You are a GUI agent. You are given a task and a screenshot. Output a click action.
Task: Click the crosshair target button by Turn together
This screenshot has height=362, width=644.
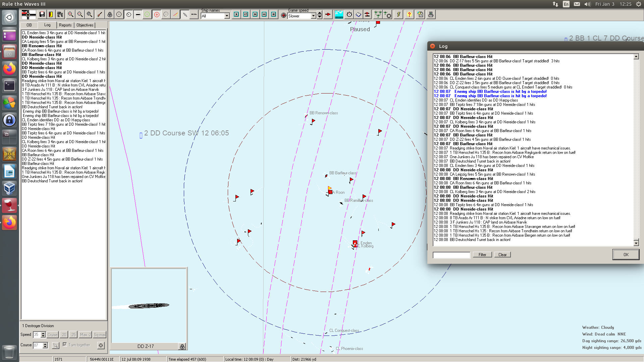click(x=101, y=345)
